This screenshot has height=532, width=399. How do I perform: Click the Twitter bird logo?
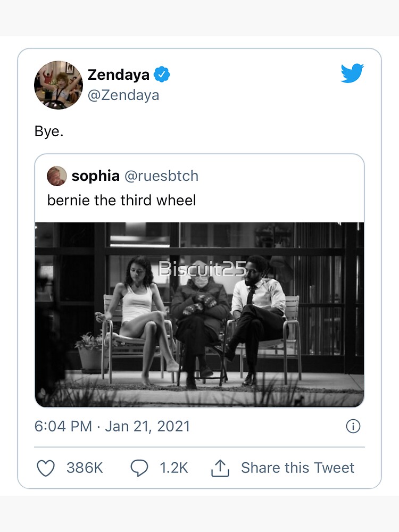point(352,74)
